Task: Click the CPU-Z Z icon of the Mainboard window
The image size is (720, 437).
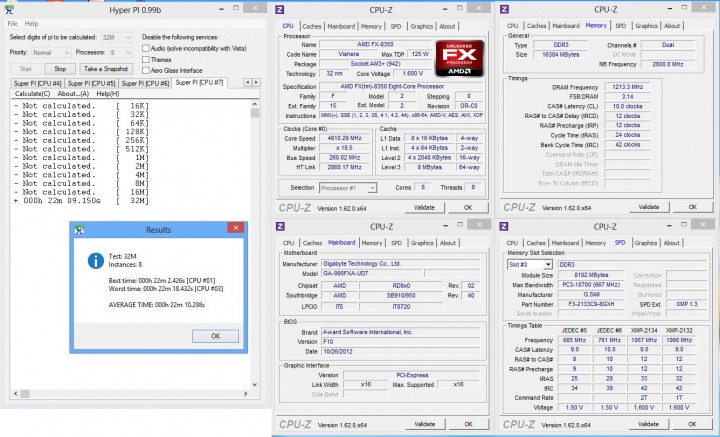Action: tap(280, 226)
